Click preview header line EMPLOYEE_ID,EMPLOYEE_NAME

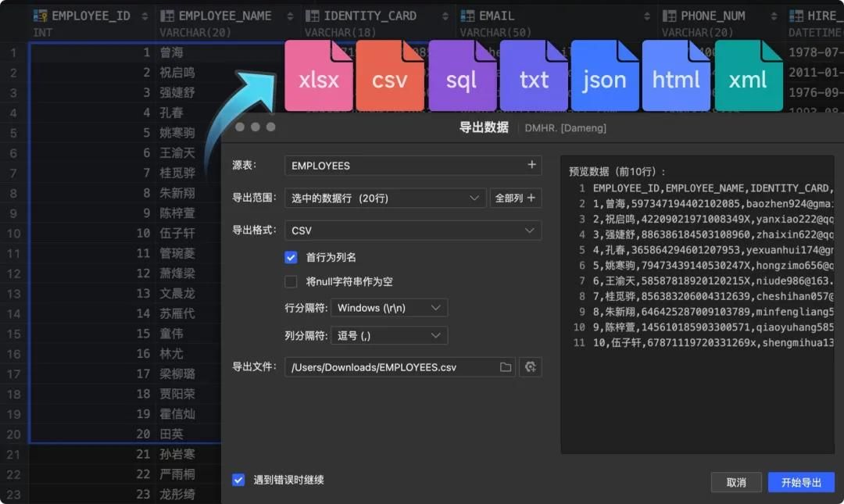tap(713, 188)
